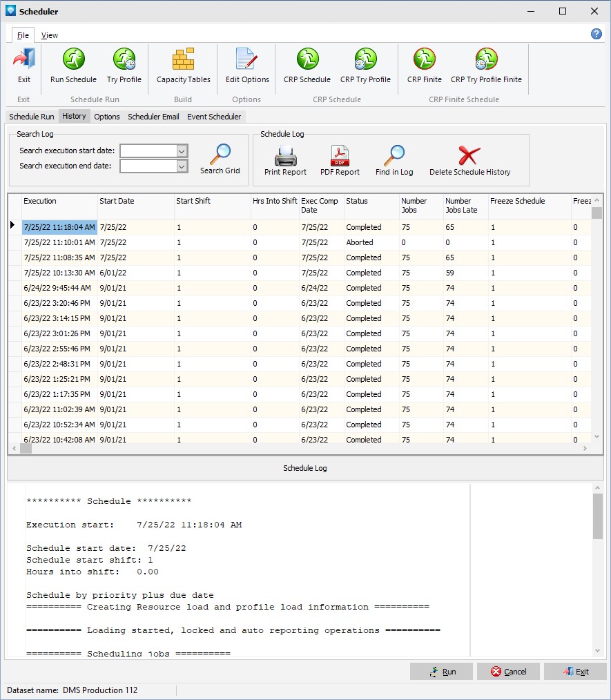This screenshot has width=611, height=700.
Task: Open the View menu
Action: pyautogui.click(x=50, y=35)
